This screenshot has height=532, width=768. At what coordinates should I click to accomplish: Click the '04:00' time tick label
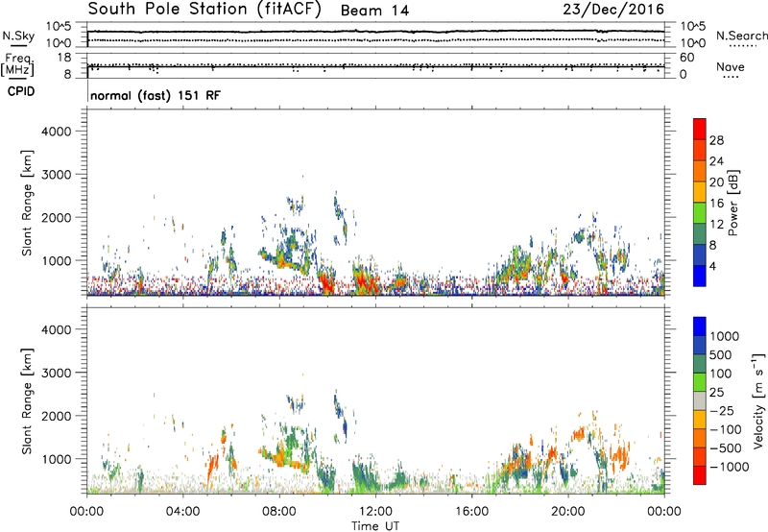tap(182, 512)
